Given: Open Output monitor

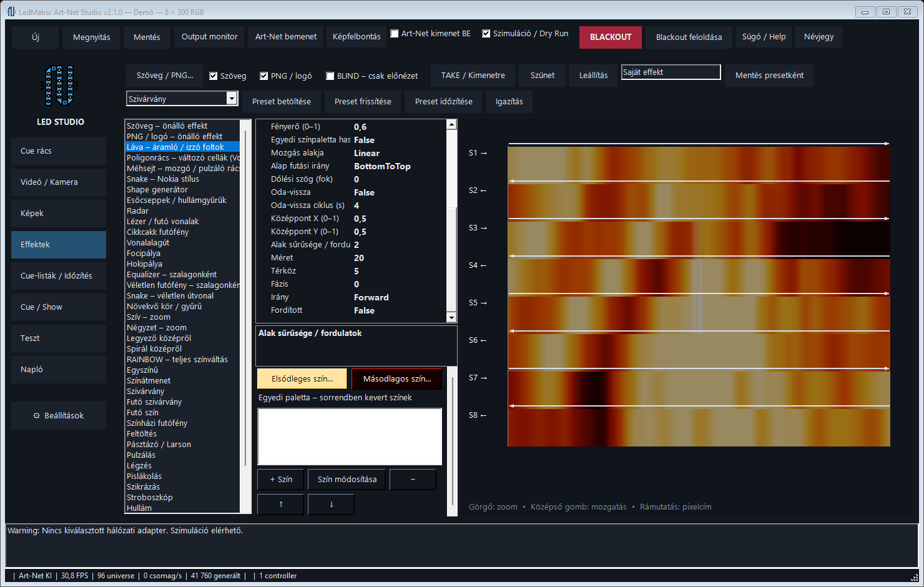Looking at the screenshot, I should click(x=209, y=37).
